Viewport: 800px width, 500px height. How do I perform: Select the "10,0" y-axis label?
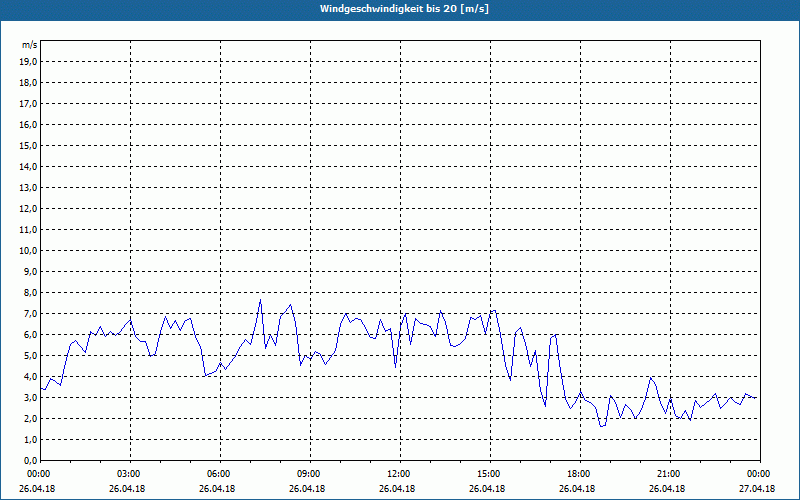click(x=28, y=251)
